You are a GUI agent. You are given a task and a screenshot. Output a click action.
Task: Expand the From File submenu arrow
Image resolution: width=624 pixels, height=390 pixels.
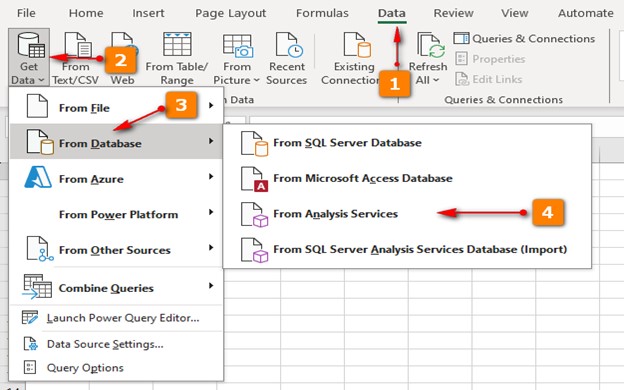[x=211, y=105]
